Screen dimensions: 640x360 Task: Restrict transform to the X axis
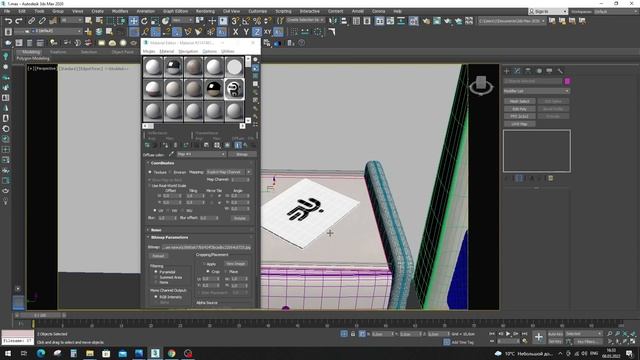[236, 31]
